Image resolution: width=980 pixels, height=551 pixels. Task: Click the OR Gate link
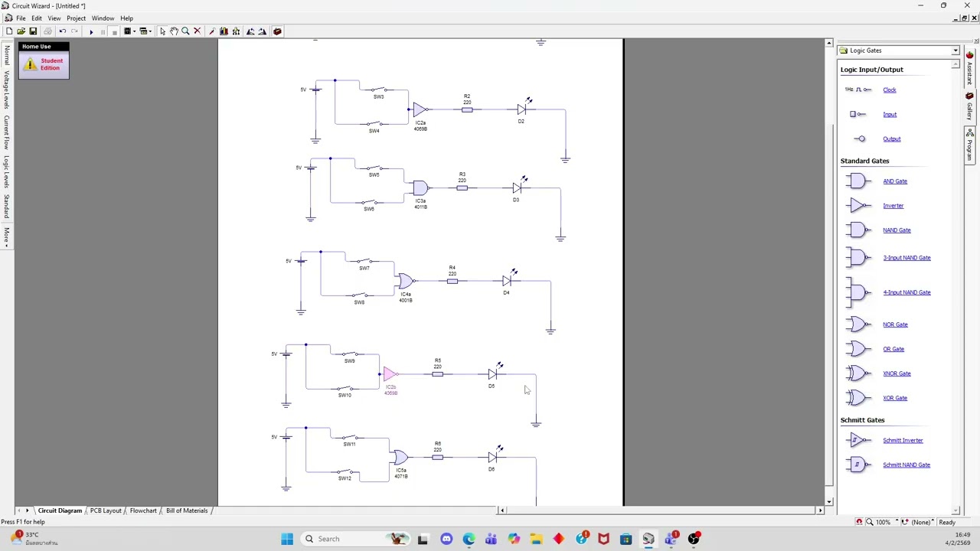[893, 349]
